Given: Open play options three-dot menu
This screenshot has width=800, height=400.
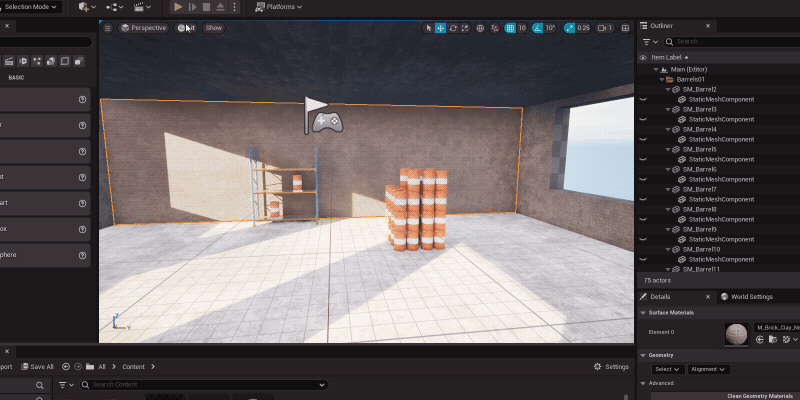Looking at the screenshot, I should 234,7.
